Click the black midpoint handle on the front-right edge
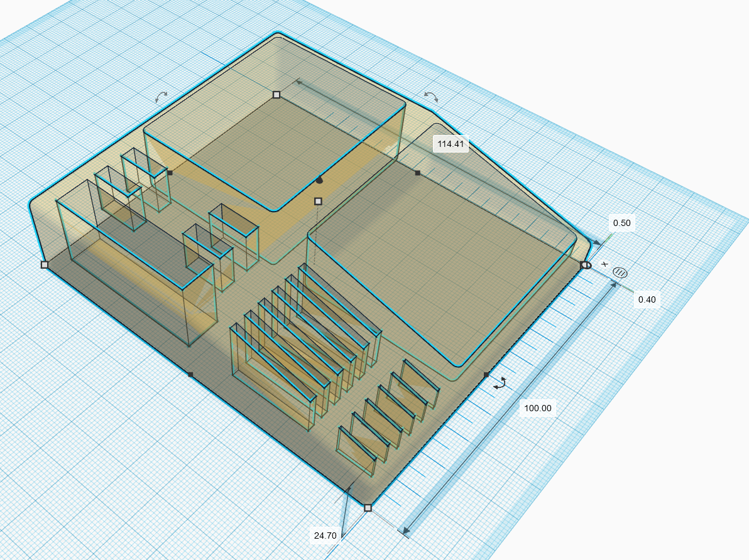The width and height of the screenshot is (749, 560). 486,375
